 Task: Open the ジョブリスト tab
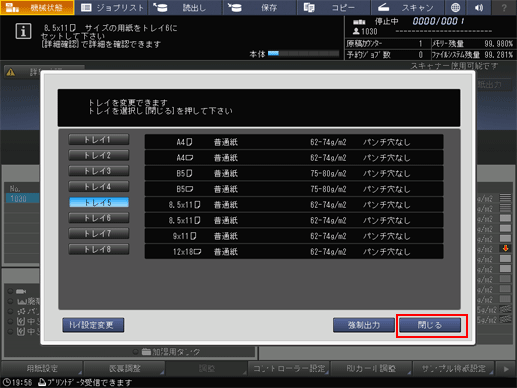coord(111,7)
